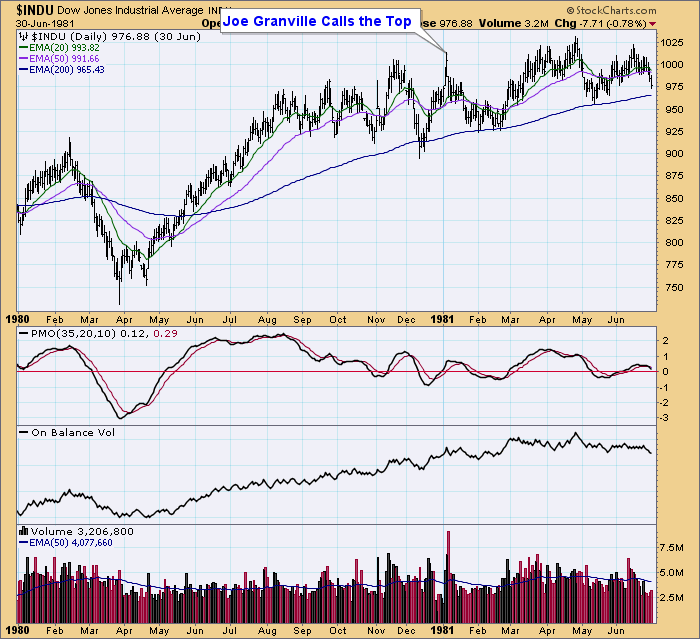Click the red down-triangle next to Chg
The width and height of the screenshot is (700, 639).
[653, 24]
